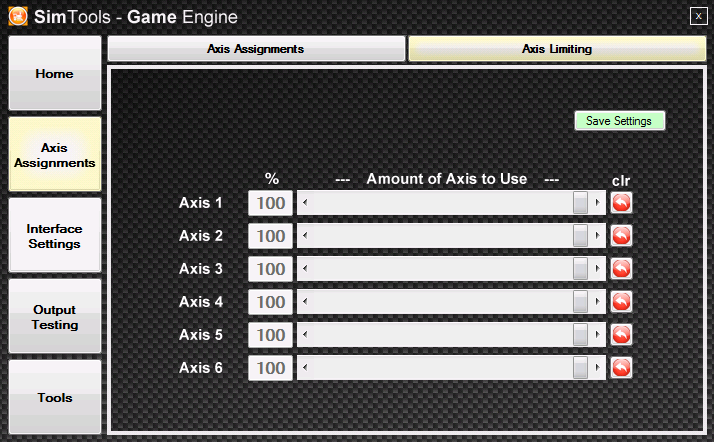Click the Axis 4 slider right arrow
This screenshot has width=714, height=442.
point(598,302)
